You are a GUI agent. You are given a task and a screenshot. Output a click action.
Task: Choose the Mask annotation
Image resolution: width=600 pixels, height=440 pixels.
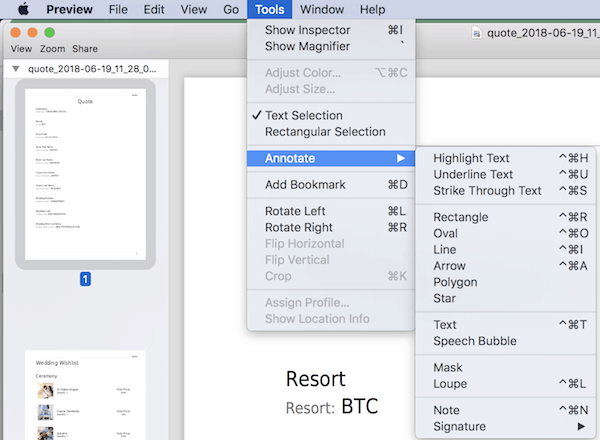point(506,368)
